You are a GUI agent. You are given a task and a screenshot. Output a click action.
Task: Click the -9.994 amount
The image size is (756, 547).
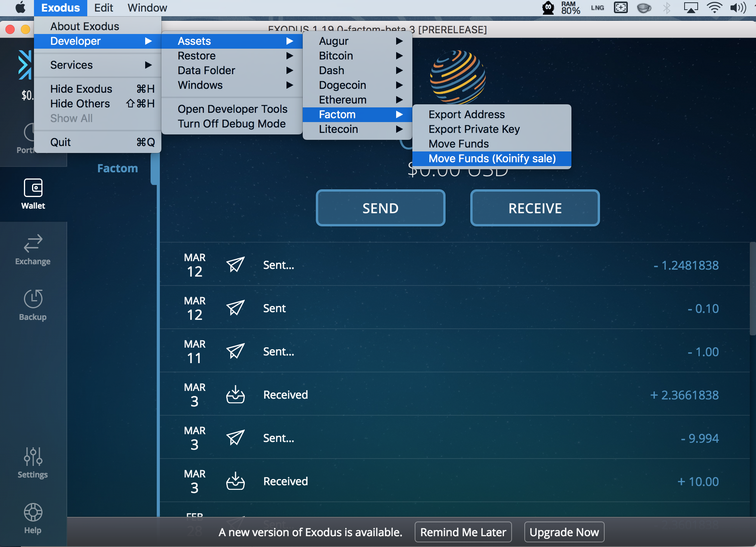pyautogui.click(x=700, y=438)
